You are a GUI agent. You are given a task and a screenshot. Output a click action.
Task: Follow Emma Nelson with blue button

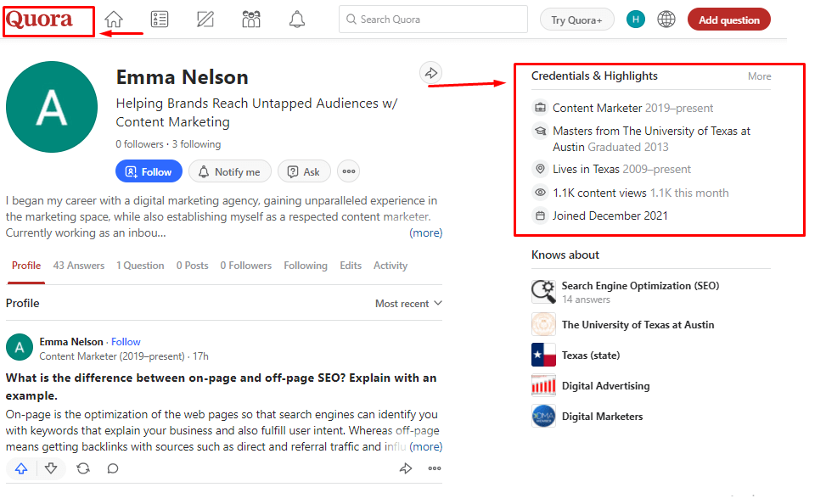point(149,171)
